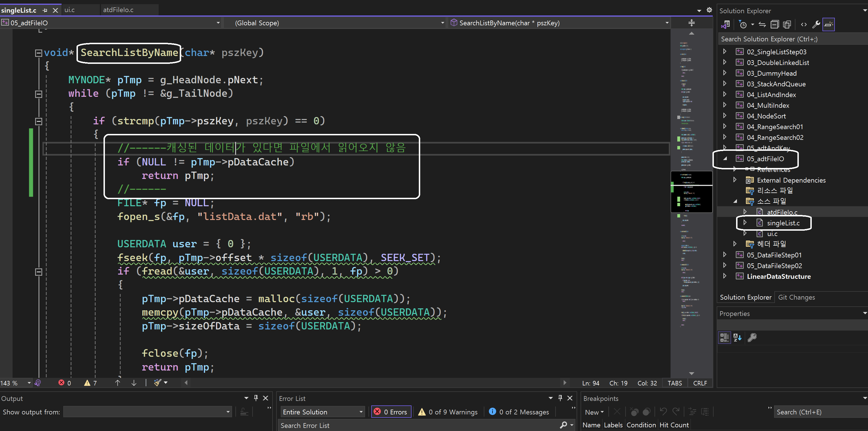The image size is (868, 431).
Task: Click the Breakpoints Search (Ctrl+E) field
Action: [x=821, y=412]
